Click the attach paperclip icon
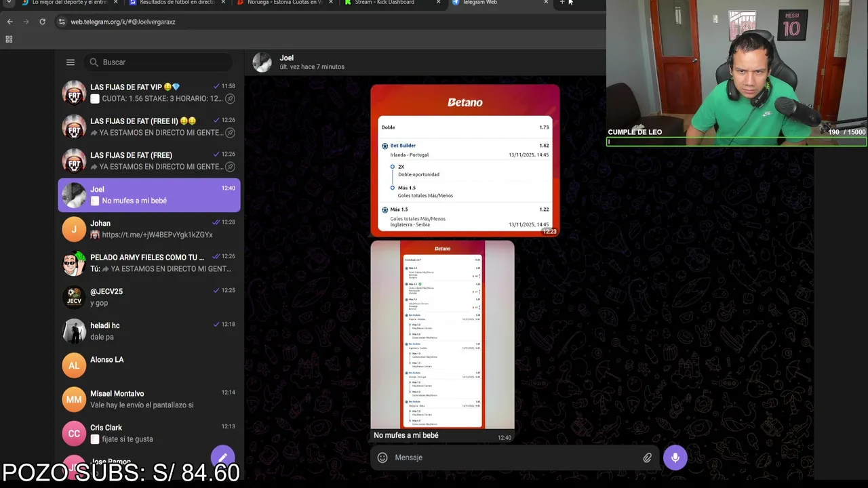 (648, 457)
